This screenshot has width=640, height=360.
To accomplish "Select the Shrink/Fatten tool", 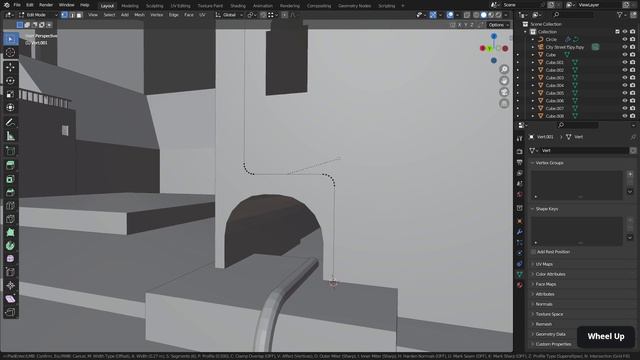I will pyautogui.click(x=11, y=285).
